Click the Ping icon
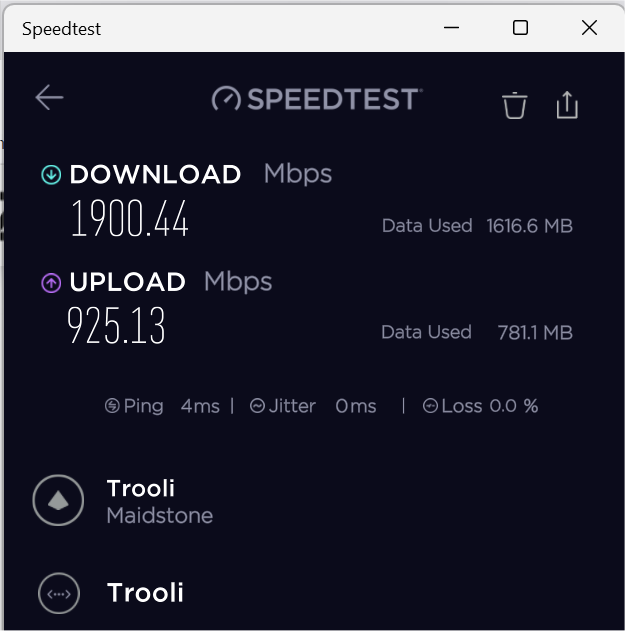 coord(113,406)
